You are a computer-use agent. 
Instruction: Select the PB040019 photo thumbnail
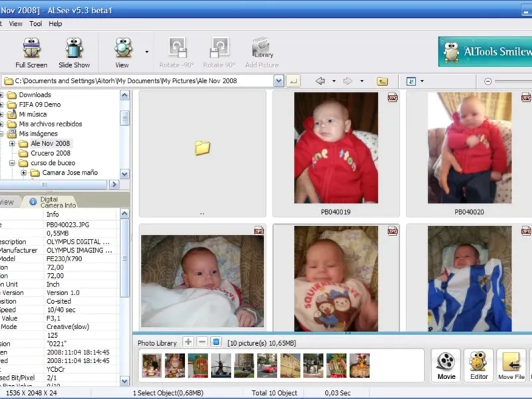coord(336,148)
